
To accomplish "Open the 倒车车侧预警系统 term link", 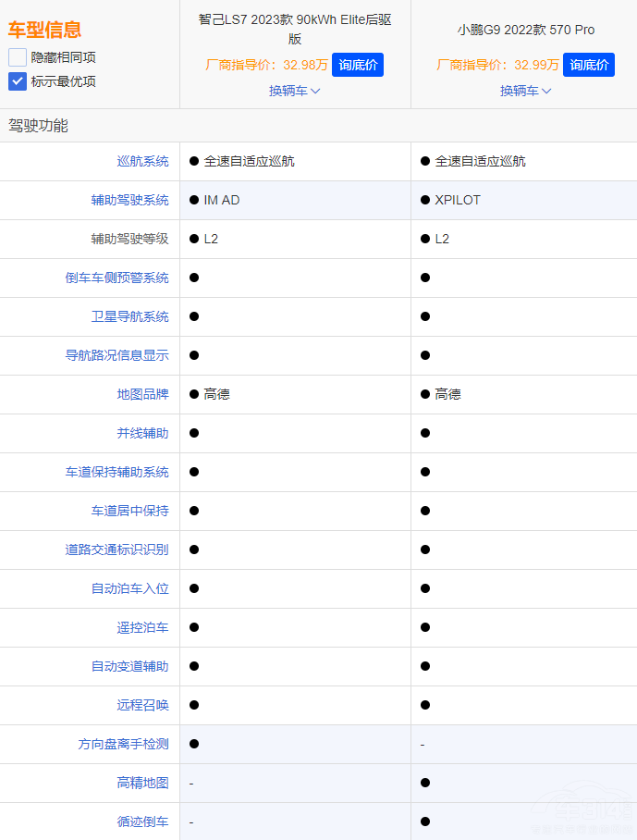I will click(116, 278).
